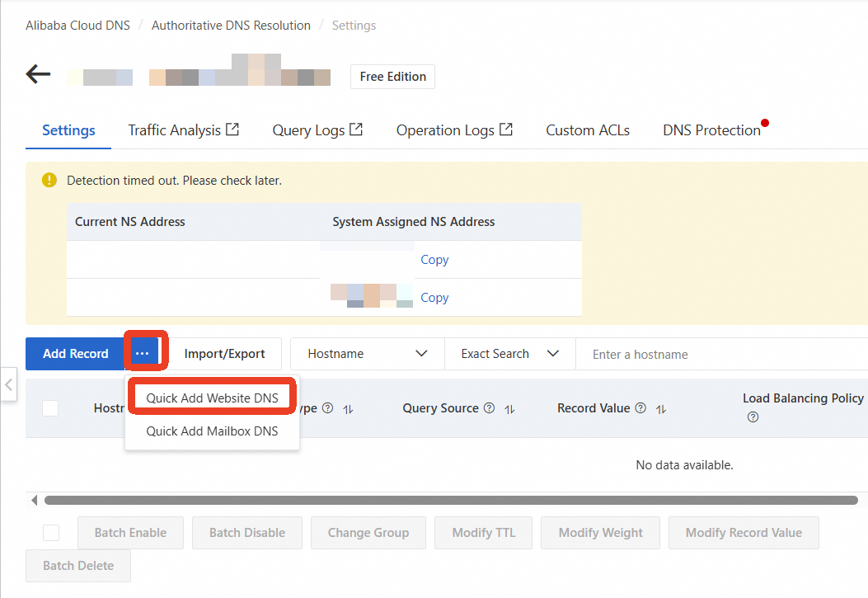Viewport: 868px width, 598px height.
Task: Choose Quick Add Website DNS menu item
Action: 212,398
